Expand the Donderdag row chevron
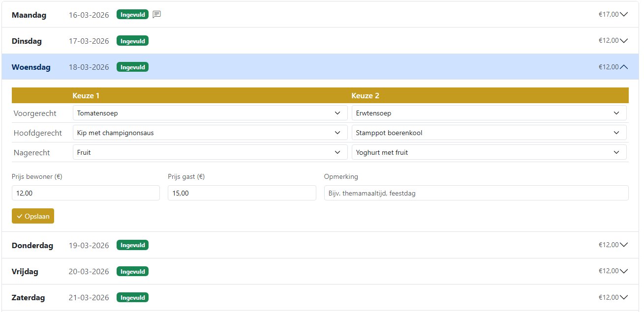The image size is (644, 312). point(624,245)
